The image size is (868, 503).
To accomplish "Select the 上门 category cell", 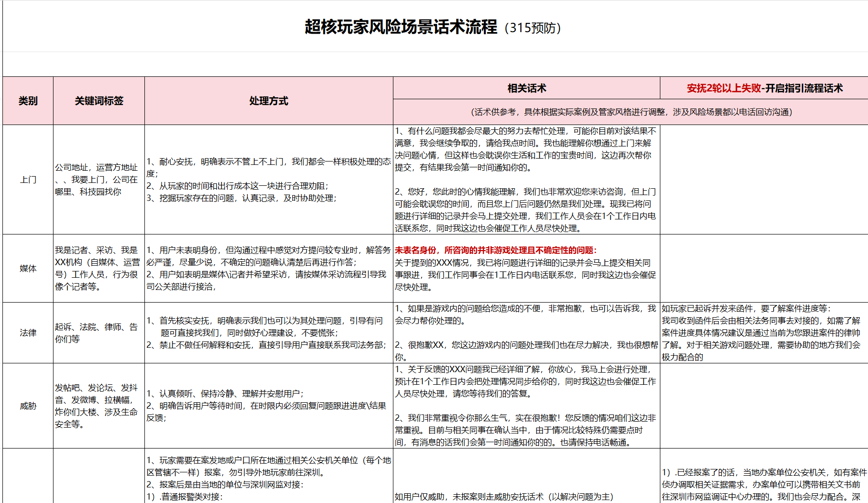I will click(28, 180).
